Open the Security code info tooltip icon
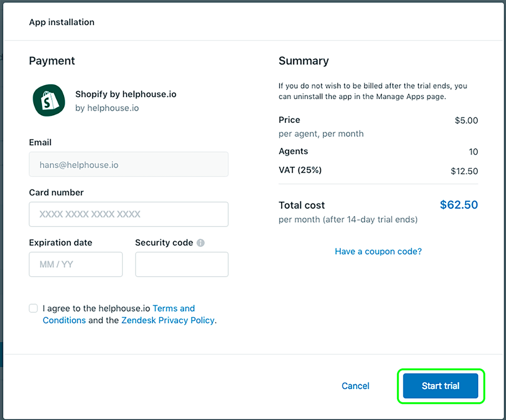 pyautogui.click(x=201, y=242)
